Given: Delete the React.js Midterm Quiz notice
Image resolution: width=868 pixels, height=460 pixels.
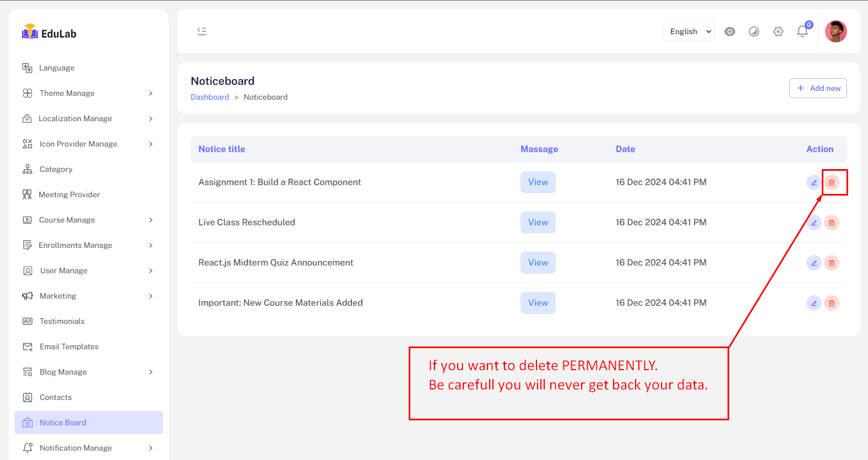Looking at the screenshot, I should (x=831, y=263).
